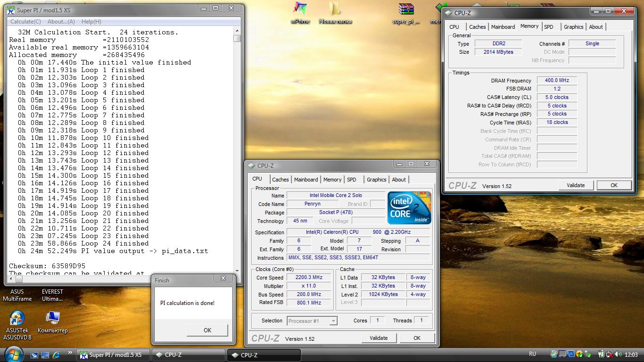
Task: Select the Новая папка folder icon
Action: [335, 13]
